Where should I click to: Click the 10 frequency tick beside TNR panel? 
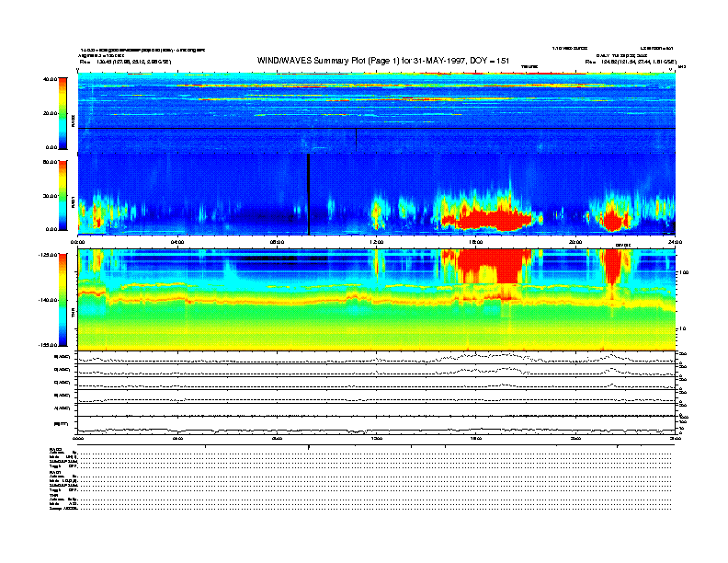click(x=684, y=328)
